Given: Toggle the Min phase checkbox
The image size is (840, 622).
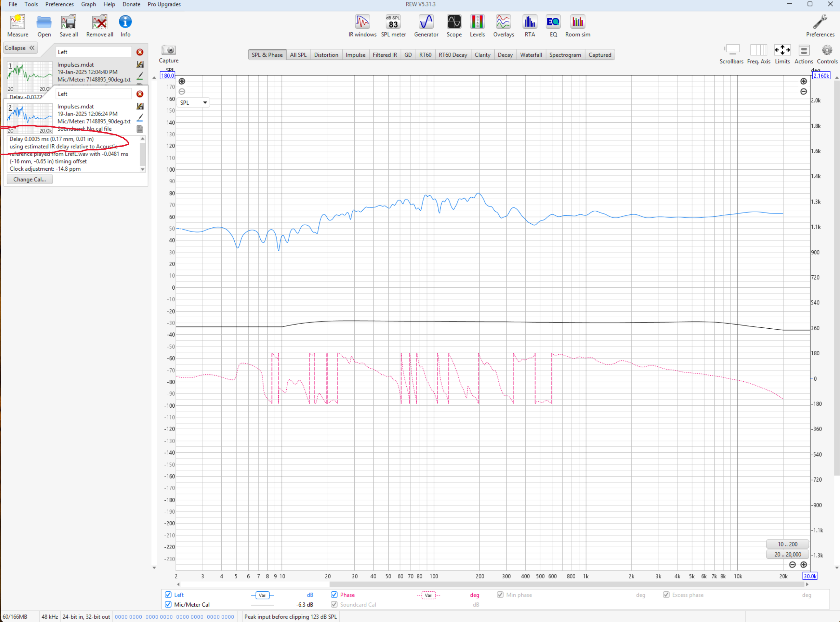Looking at the screenshot, I should pyautogui.click(x=500, y=594).
